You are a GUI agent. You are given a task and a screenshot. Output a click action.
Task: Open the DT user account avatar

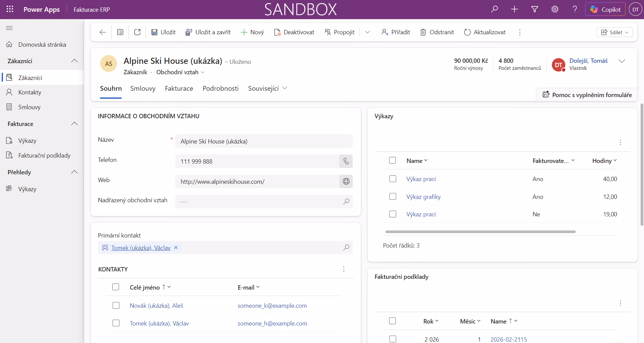(x=636, y=9)
